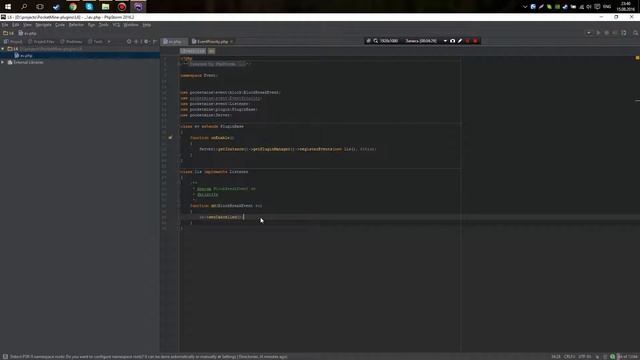Open run configuration dropdown in toolbar
This screenshot has height=360, width=640.
click(x=589, y=33)
